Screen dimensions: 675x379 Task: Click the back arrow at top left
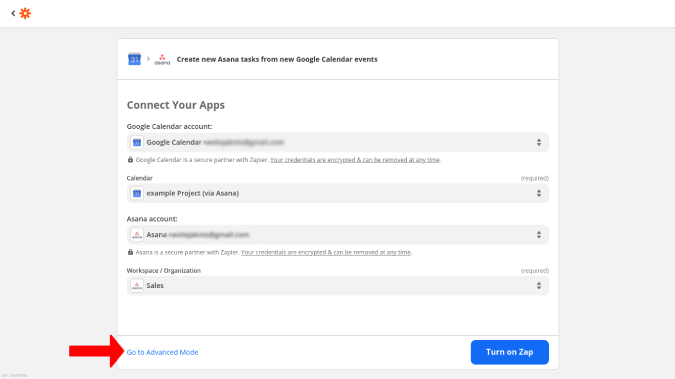pos(13,13)
